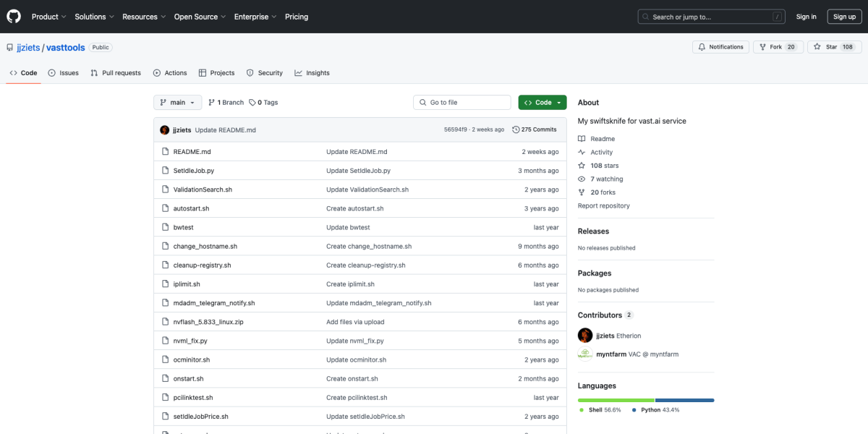The width and height of the screenshot is (868, 434).
Task: Open the 275 Commits history
Action: click(x=534, y=129)
